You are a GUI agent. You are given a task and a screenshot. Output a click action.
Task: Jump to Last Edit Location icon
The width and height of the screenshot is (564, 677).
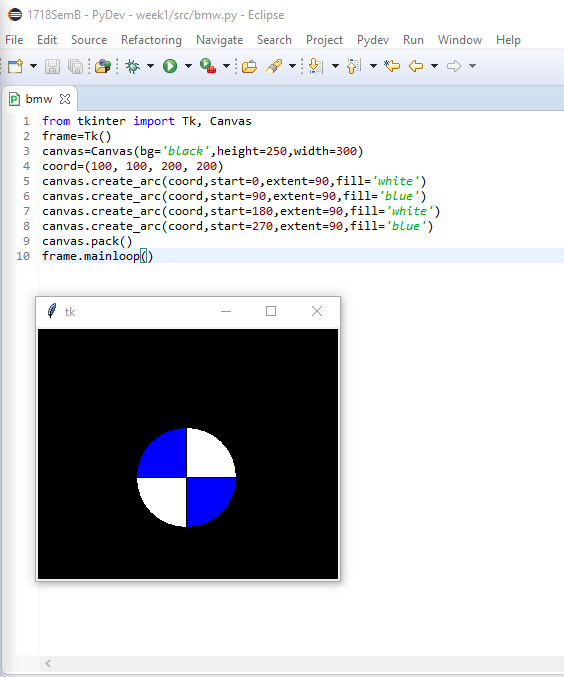pos(392,66)
